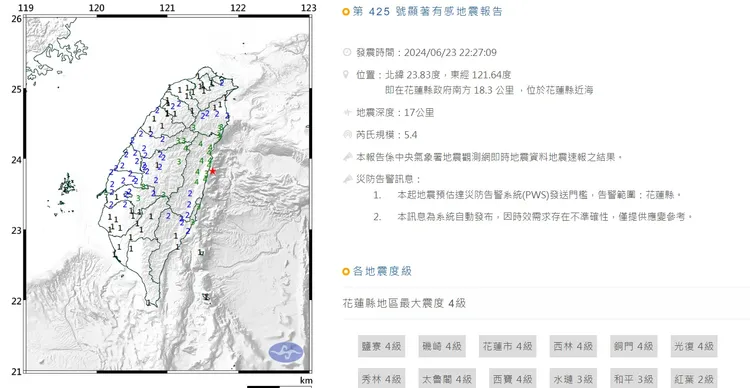This screenshot has width=750, height=388.
Task: Click the 26 latitude label on the map axis
Action: pyautogui.click(x=16, y=19)
